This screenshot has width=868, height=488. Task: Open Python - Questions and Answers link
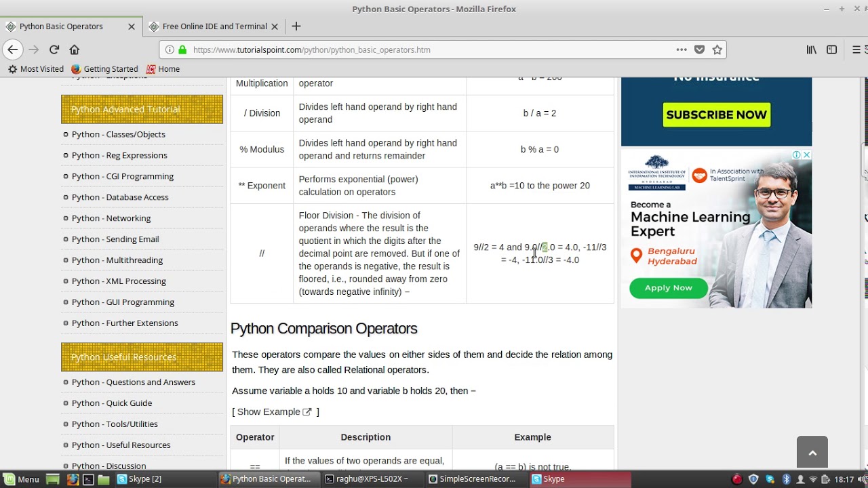[134, 382]
